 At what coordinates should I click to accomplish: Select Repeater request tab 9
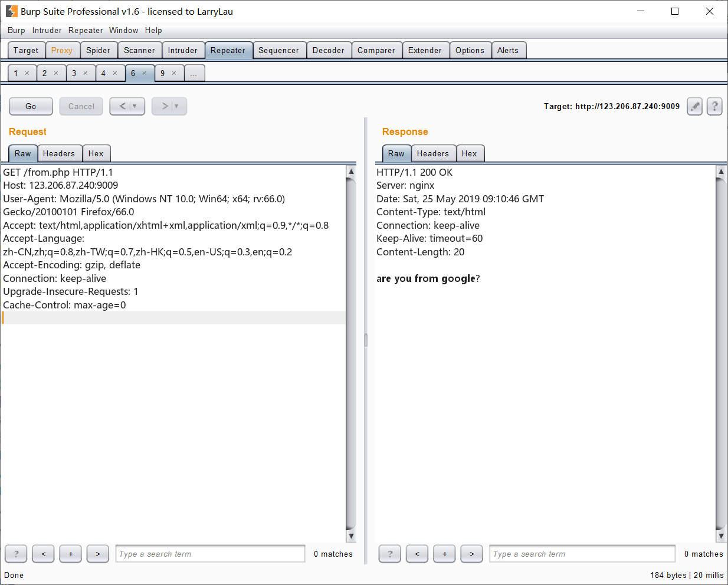[x=163, y=73]
